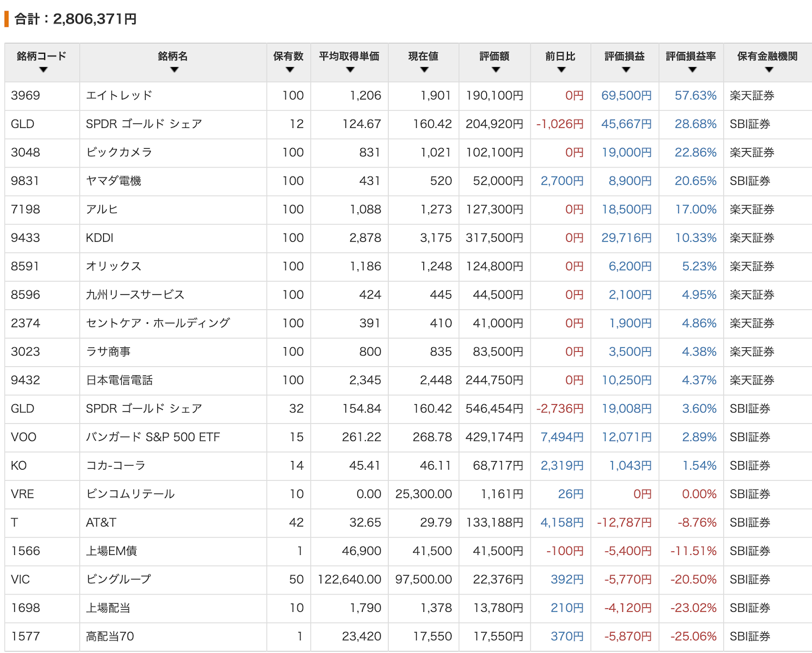
Task: Click 25,300.00 current price cell
Action: tap(423, 494)
